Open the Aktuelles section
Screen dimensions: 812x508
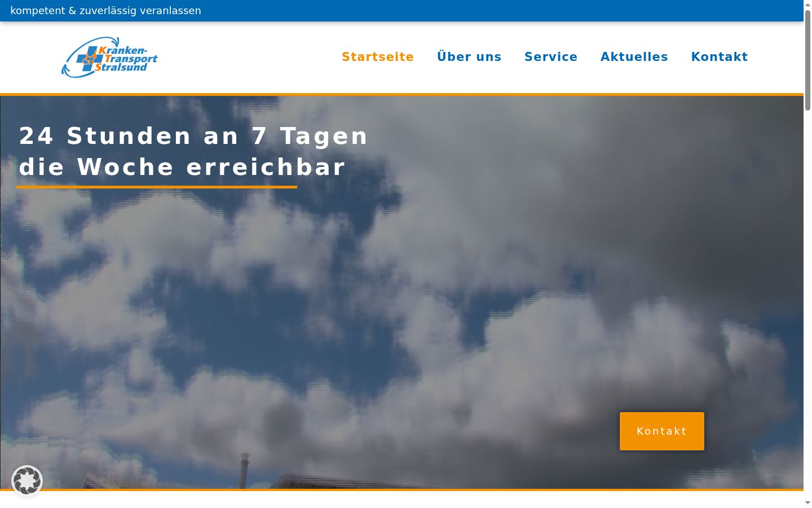[634, 57]
